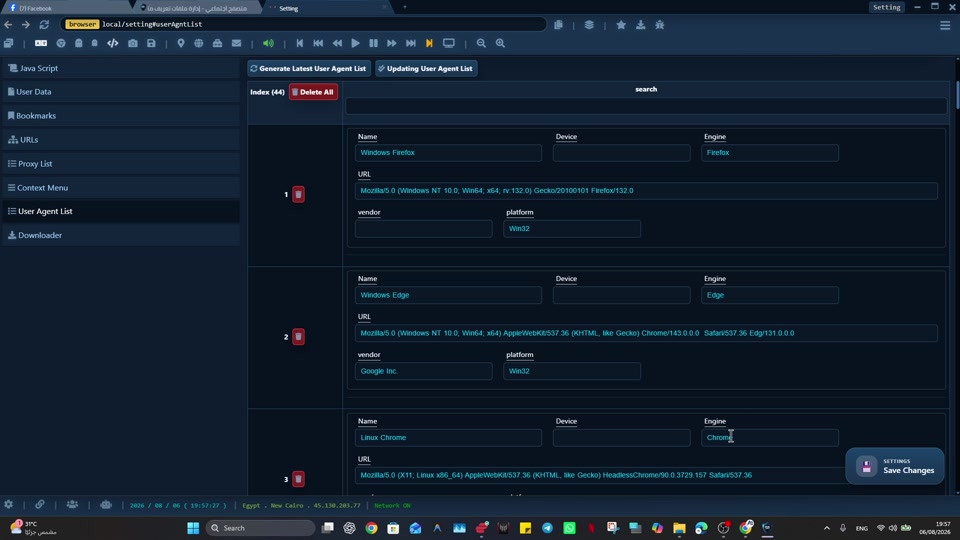Click Generate Latest User Agent List

coord(309,69)
